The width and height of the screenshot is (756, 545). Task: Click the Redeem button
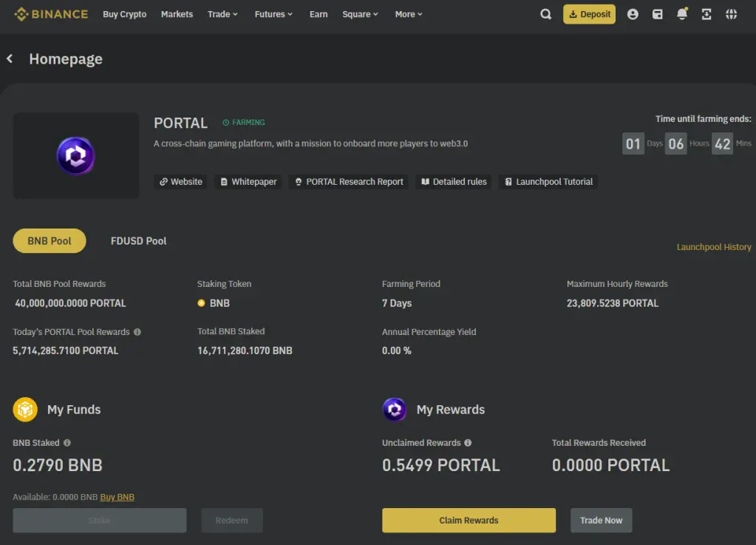232,521
